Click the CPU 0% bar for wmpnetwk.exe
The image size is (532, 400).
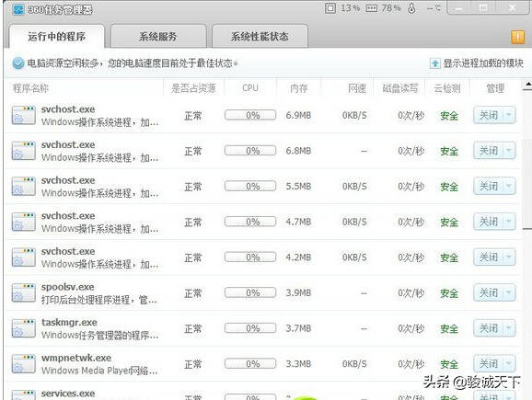point(250,364)
